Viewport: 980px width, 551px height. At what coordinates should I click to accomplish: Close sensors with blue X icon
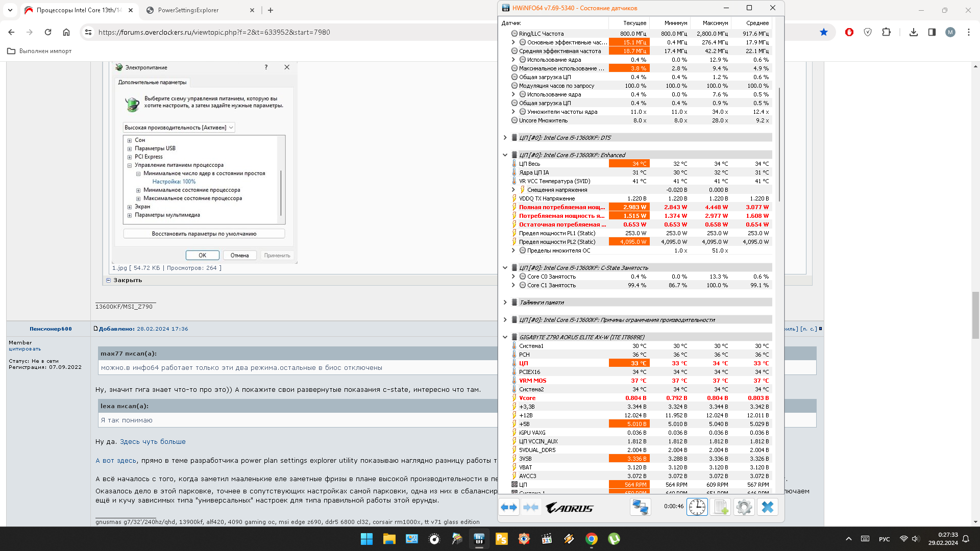coord(767,507)
